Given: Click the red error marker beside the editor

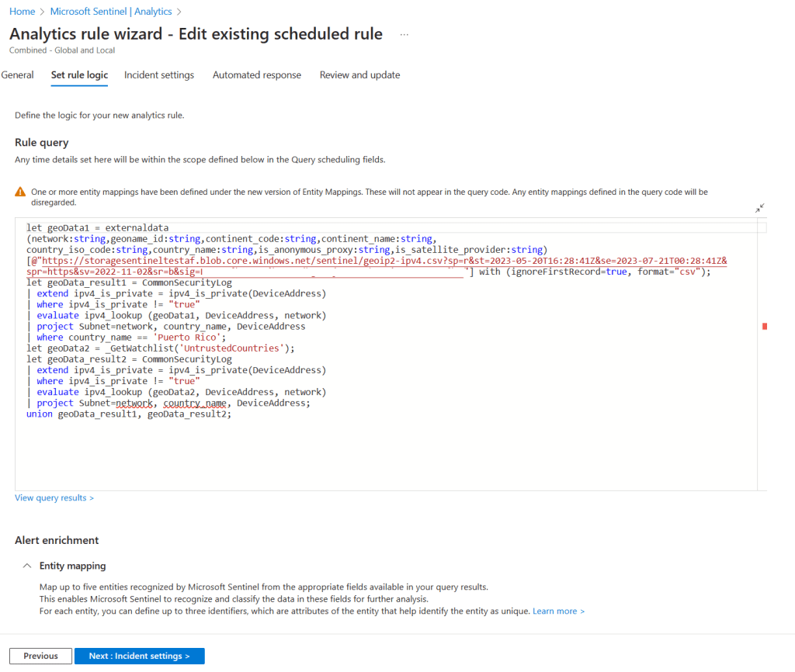Looking at the screenshot, I should coord(765,327).
